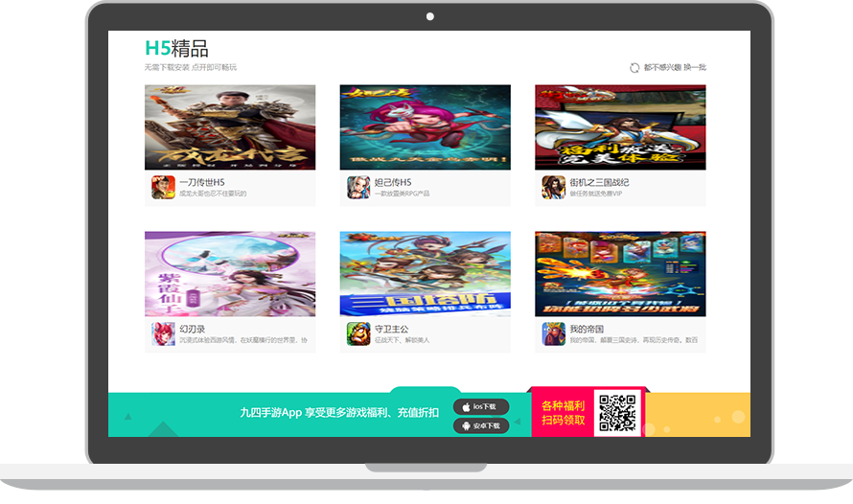
Task: Click the 妲己传H5 app icon
Action: 358,187
